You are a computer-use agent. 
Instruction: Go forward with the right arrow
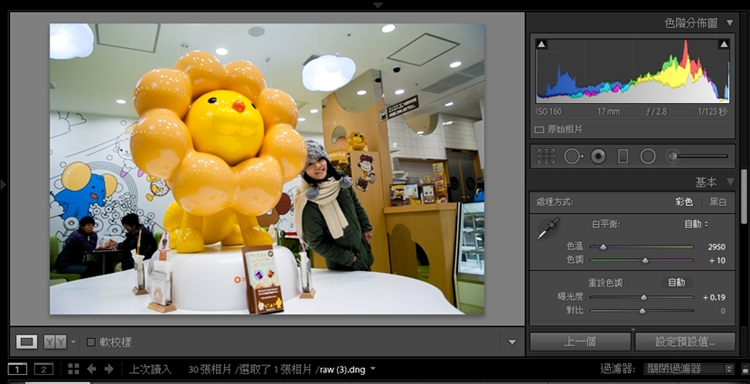(109, 369)
